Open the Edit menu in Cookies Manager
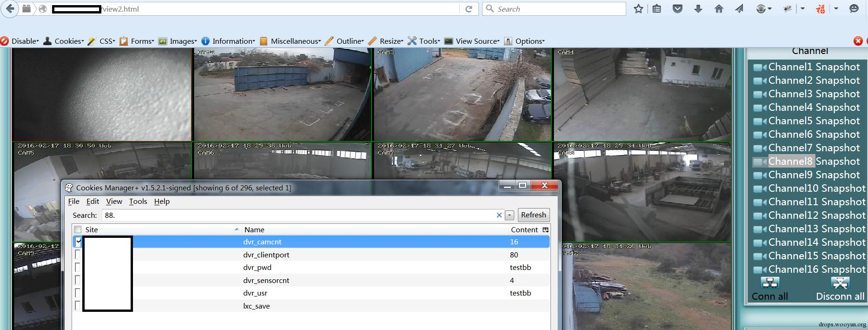 click(x=93, y=201)
